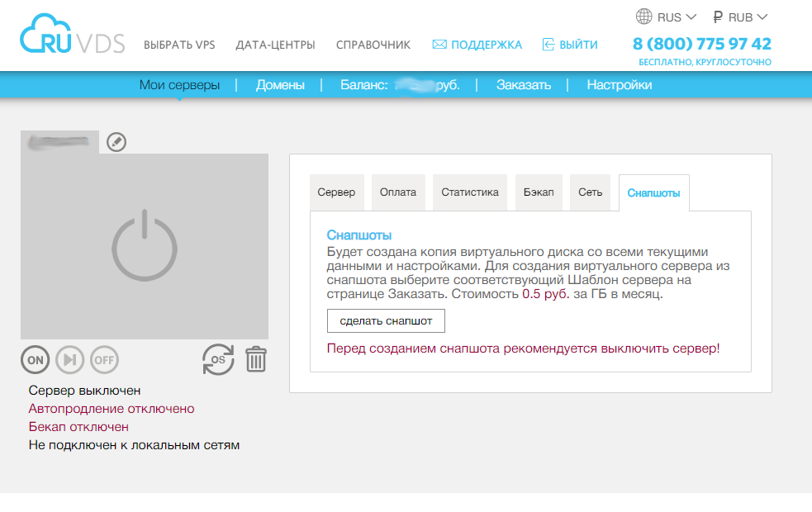The image size is (812, 512).
Task: Click БЕСПЛАТНО, КРУГЛОСУТОЧНО text
Action: (705, 62)
